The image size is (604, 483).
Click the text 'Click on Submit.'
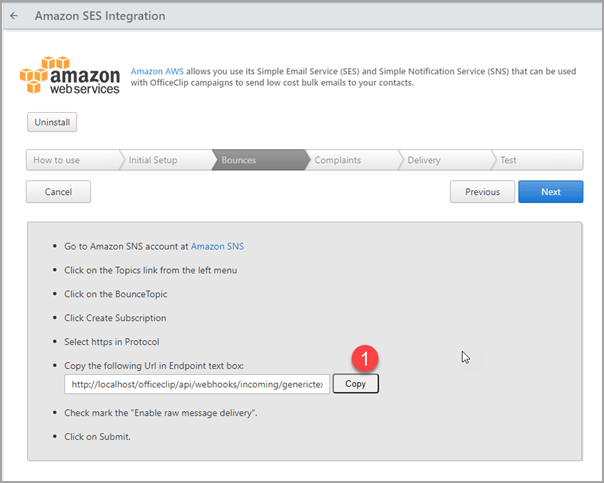[x=97, y=436]
